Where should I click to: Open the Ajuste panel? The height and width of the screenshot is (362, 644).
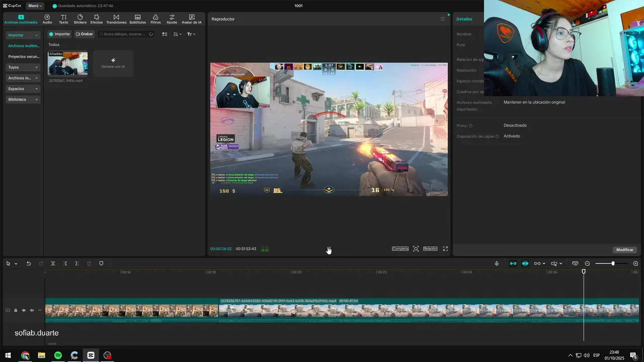coord(172,19)
